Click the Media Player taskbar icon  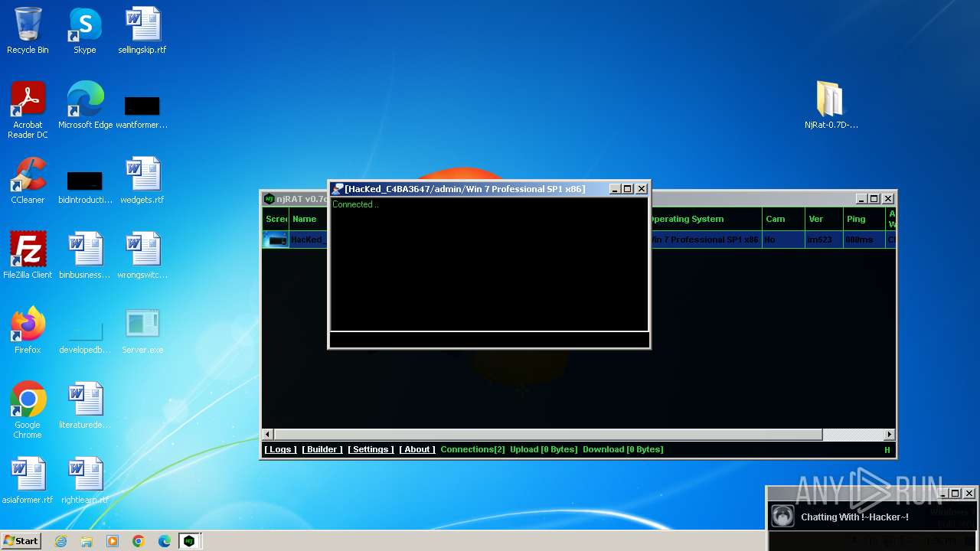coord(113,541)
